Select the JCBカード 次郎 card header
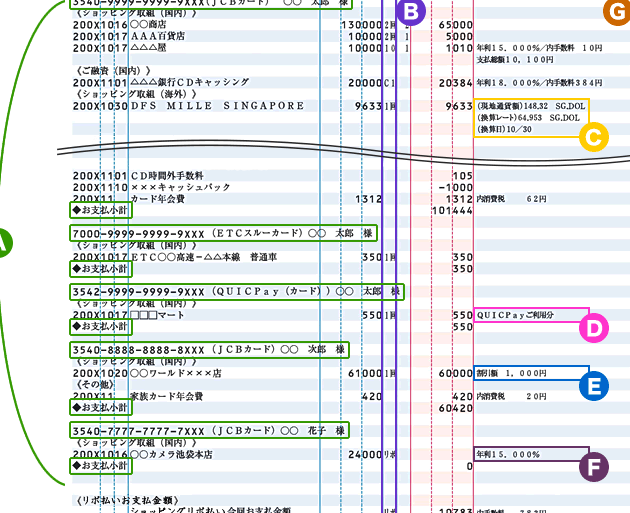 click(209, 349)
